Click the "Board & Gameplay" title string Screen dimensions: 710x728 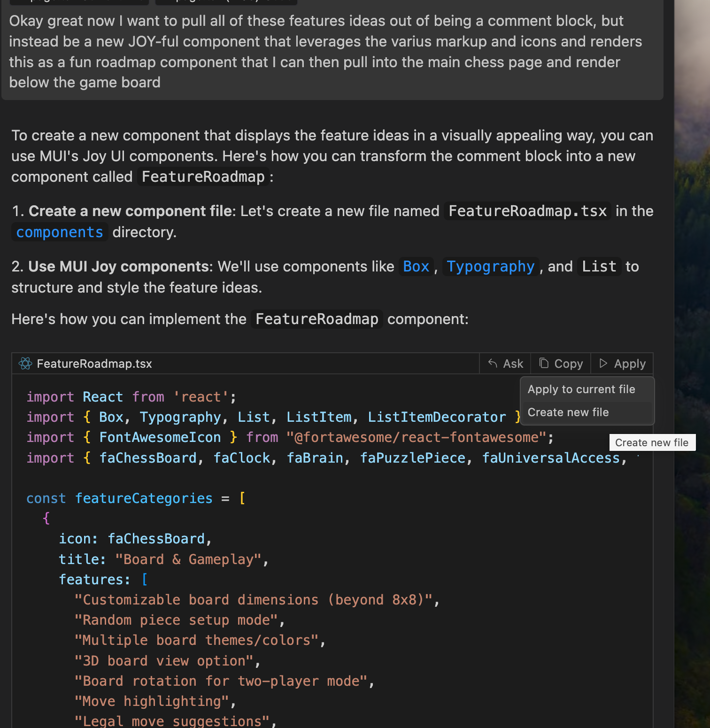188,559
